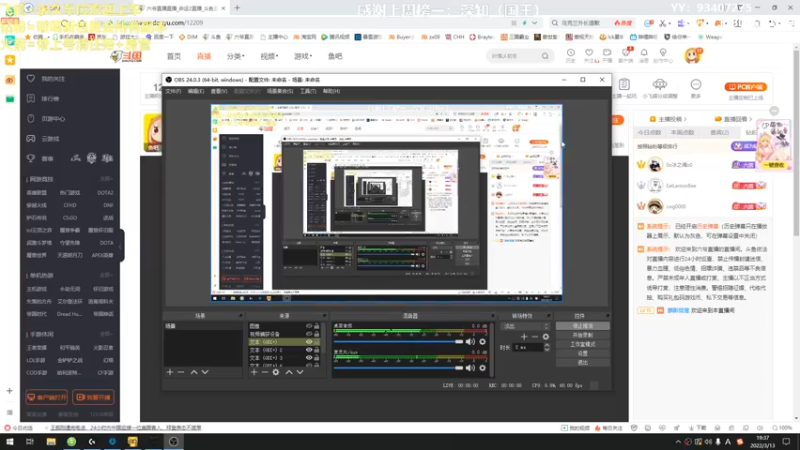Remove the selected source with the minus icon
800x450 pixels.
[265, 372]
